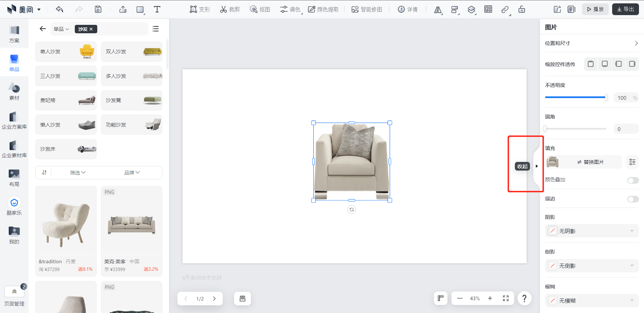Select the 懒人沙发 category
This screenshot has width=644, height=313.
tap(66, 125)
